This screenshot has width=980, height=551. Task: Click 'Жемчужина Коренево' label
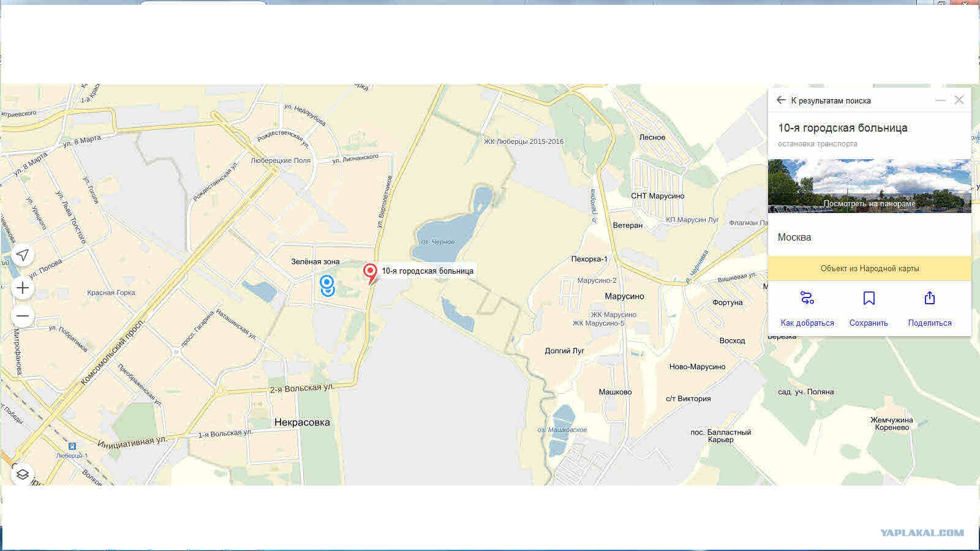[892, 424]
